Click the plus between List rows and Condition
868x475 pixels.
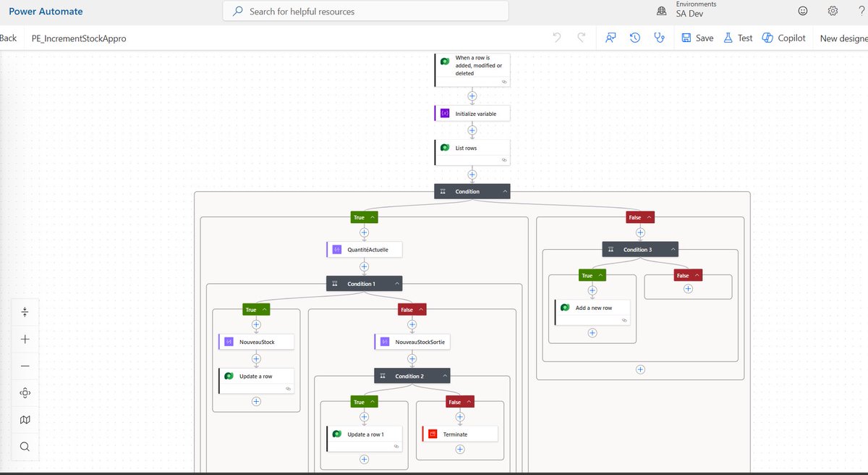(472, 174)
